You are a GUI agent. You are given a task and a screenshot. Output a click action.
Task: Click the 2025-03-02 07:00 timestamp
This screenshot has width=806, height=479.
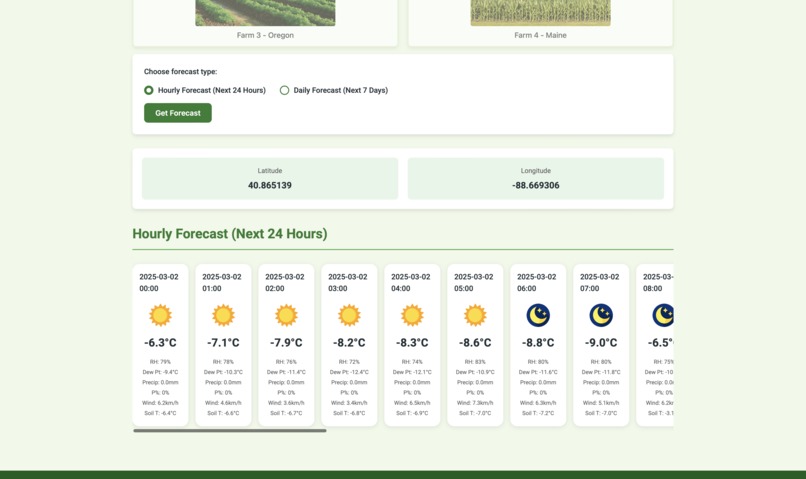click(600, 282)
